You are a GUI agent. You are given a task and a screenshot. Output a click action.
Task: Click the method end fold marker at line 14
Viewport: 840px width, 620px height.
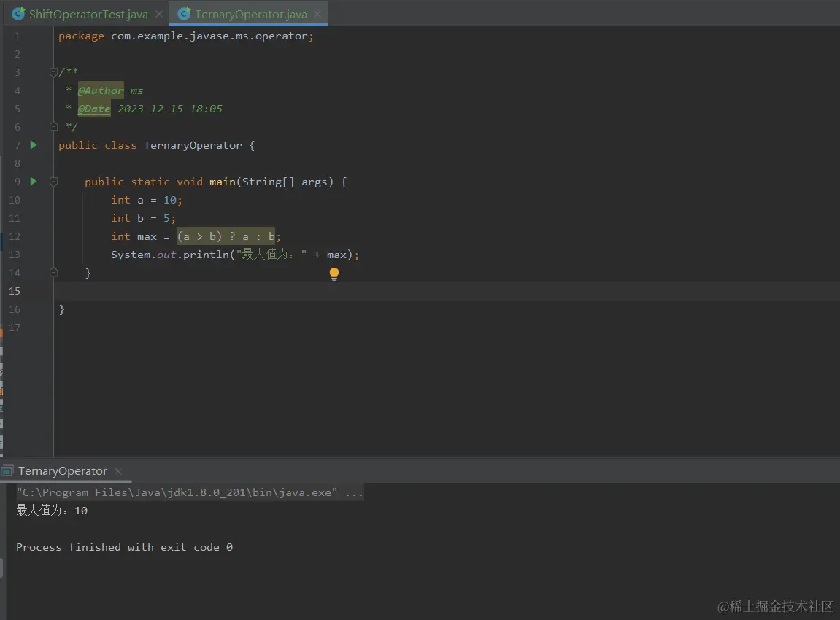click(x=53, y=273)
